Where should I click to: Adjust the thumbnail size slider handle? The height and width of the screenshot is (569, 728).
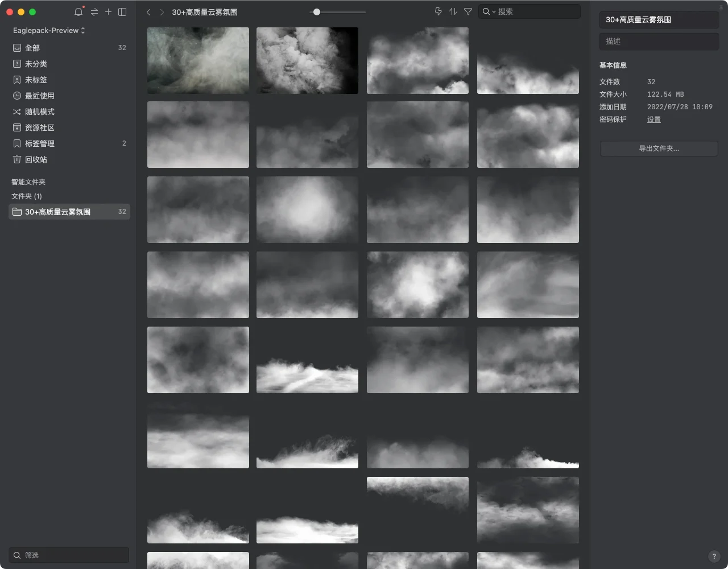pyautogui.click(x=317, y=12)
